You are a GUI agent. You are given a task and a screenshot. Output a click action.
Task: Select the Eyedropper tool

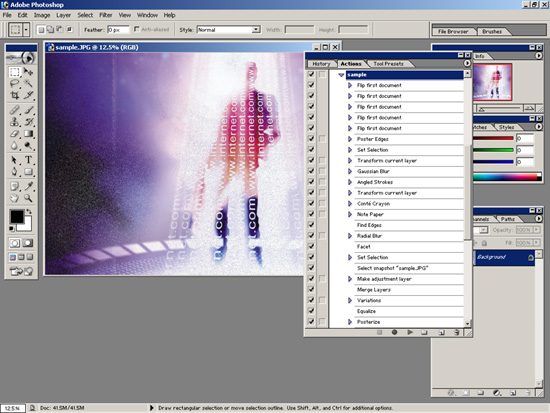tap(28, 186)
